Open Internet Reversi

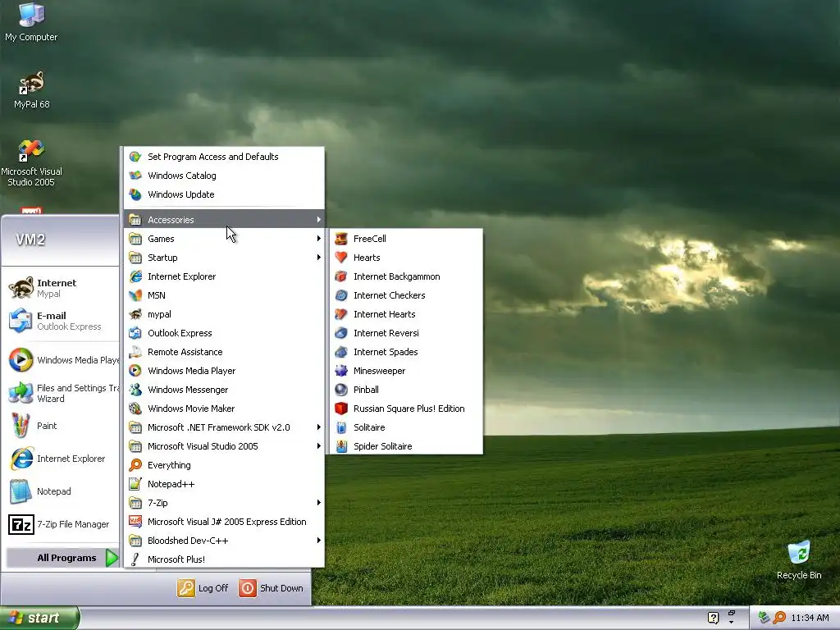(407, 333)
